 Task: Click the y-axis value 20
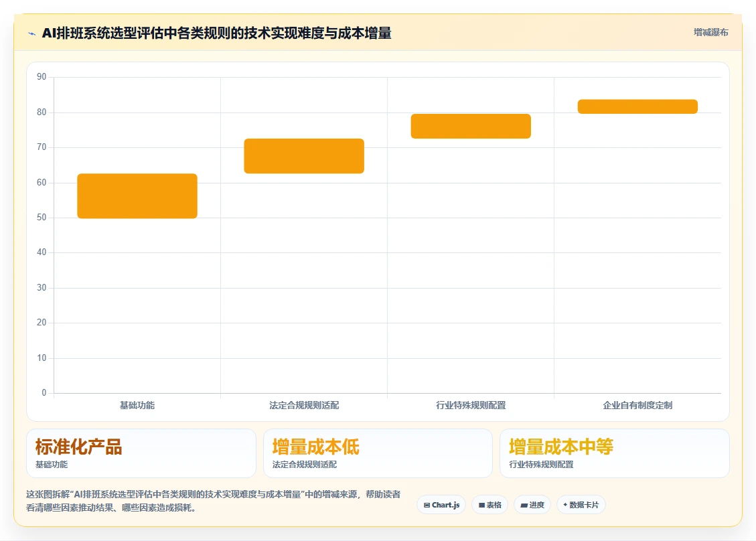(42, 323)
